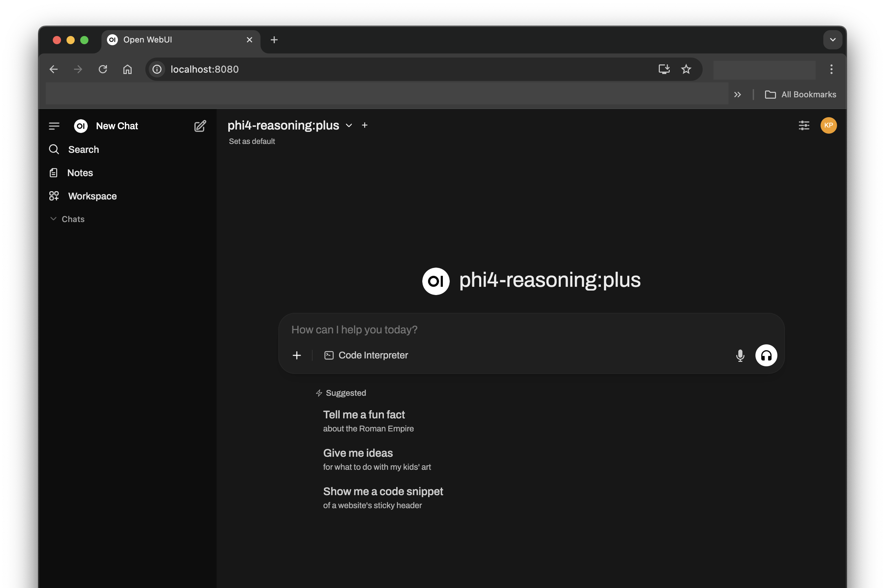Open the browser three-dot menu
This screenshot has width=885, height=588.
[831, 69]
